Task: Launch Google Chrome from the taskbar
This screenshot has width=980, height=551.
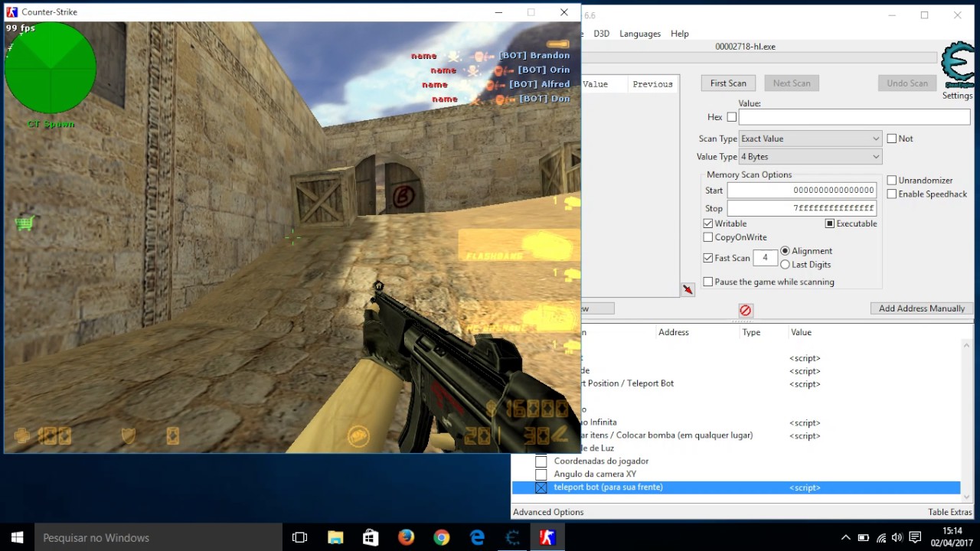Action: pyautogui.click(x=441, y=537)
